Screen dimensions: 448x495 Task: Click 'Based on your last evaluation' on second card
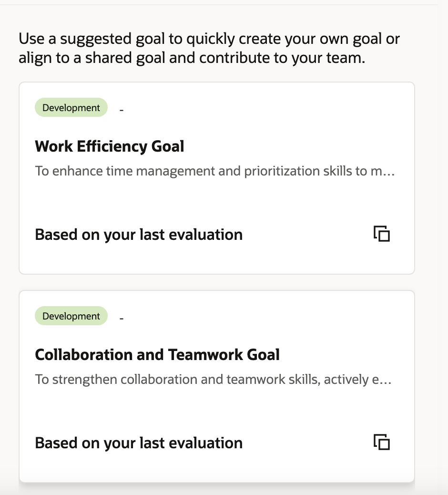click(139, 443)
